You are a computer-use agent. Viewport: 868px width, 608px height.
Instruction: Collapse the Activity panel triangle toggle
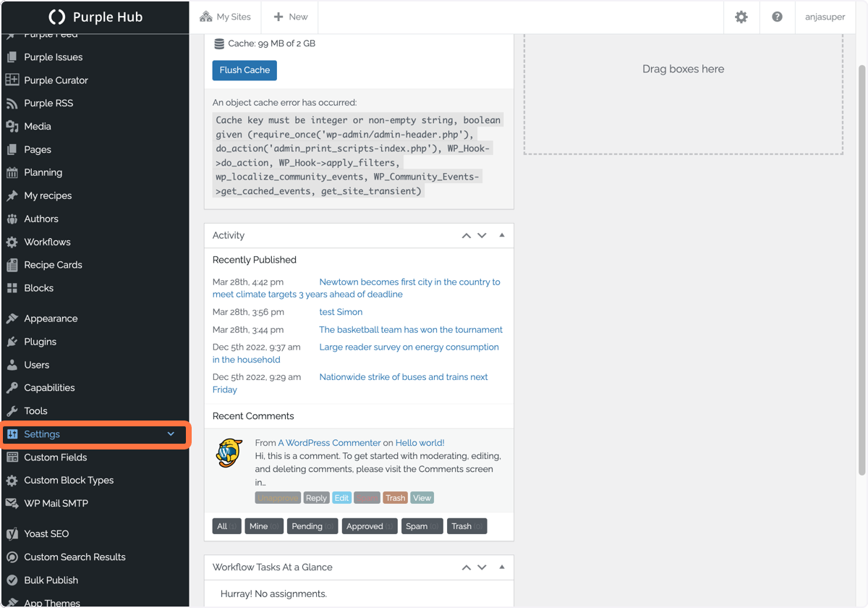coord(502,235)
